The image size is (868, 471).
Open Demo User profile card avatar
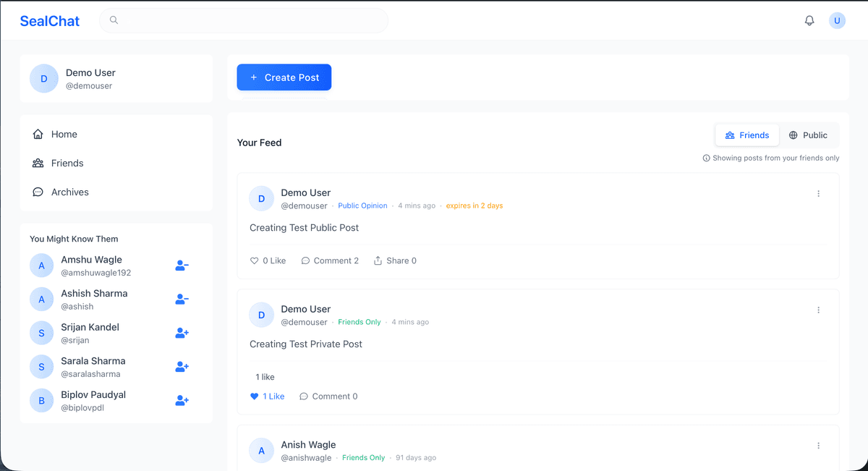(44, 79)
